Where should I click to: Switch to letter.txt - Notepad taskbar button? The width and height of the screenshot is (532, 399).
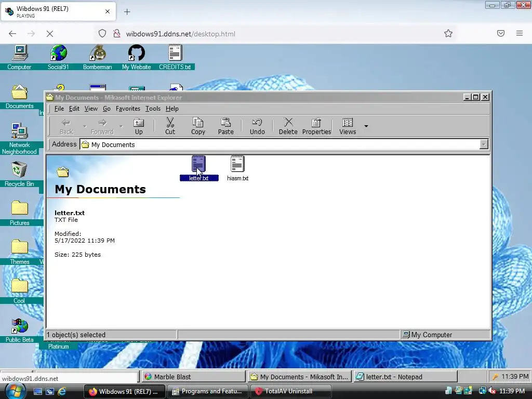[x=405, y=377]
